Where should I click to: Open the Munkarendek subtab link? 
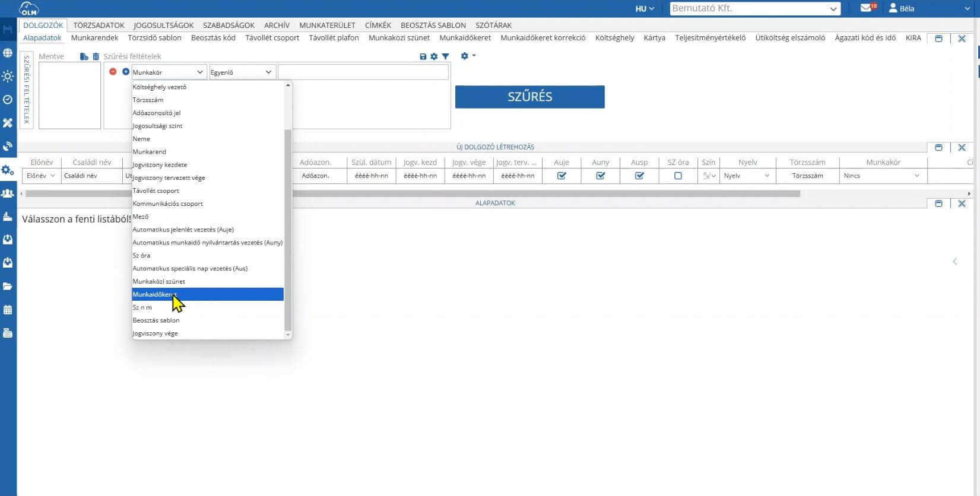pos(94,37)
